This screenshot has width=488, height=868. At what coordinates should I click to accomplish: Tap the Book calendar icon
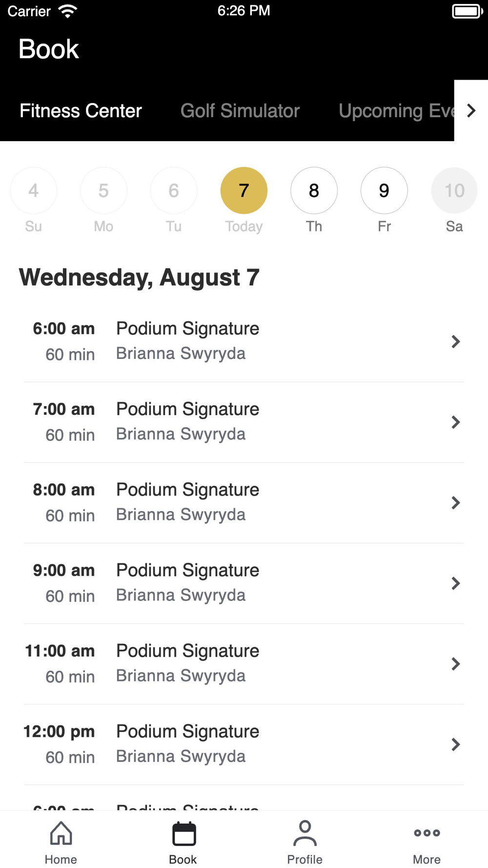[x=183, y=834]
